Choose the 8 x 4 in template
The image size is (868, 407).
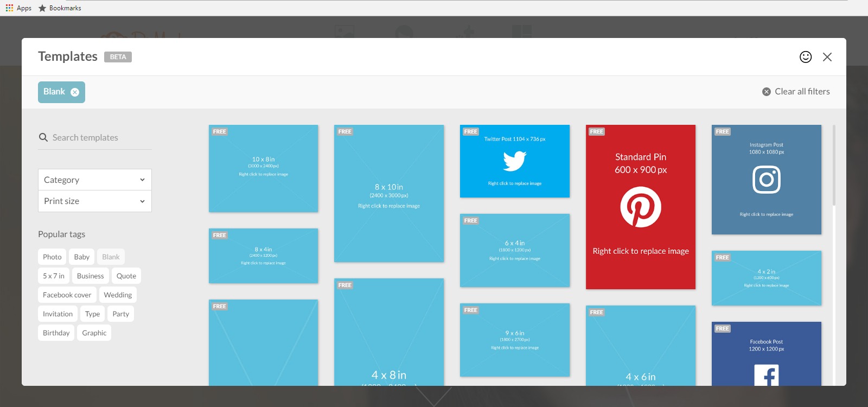[x=264, y=256]
